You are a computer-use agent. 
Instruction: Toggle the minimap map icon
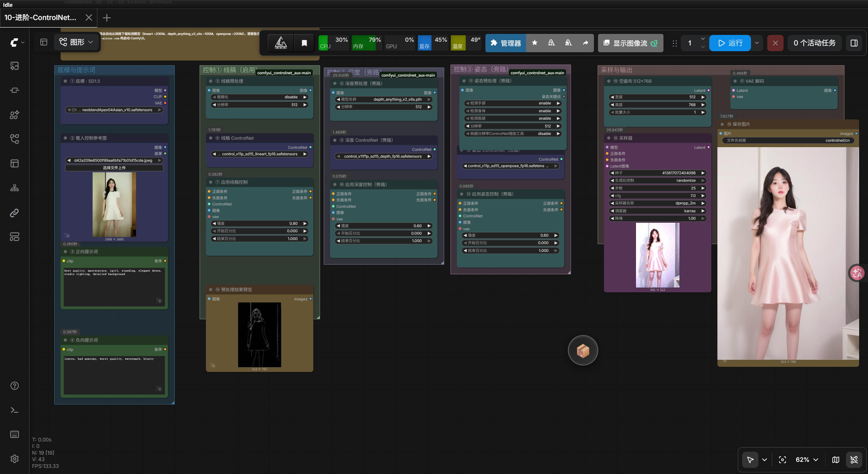tap(836, 460)
